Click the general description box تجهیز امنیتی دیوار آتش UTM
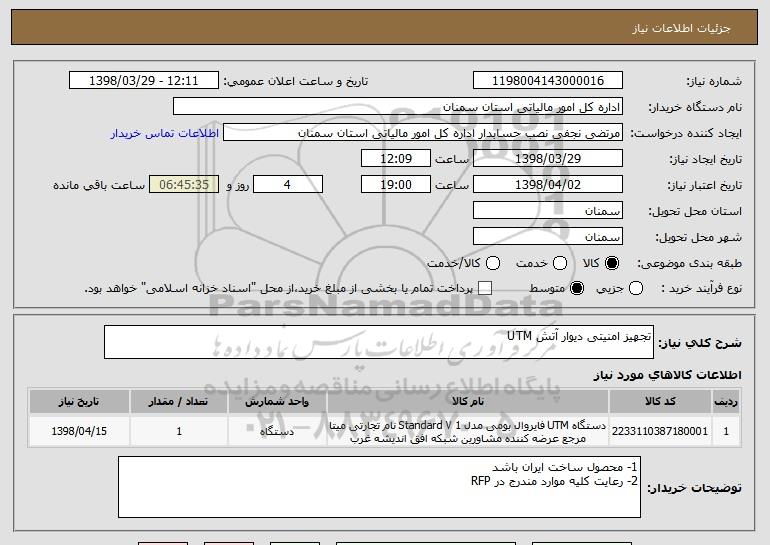This screenshot has width=770, height=545. click(x=379, y=342)
